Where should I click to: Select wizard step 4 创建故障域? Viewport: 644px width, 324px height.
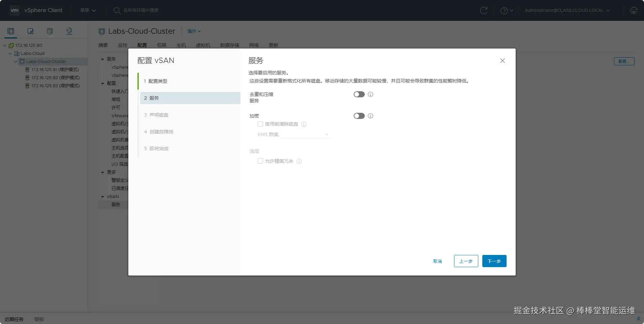(190, 132)
